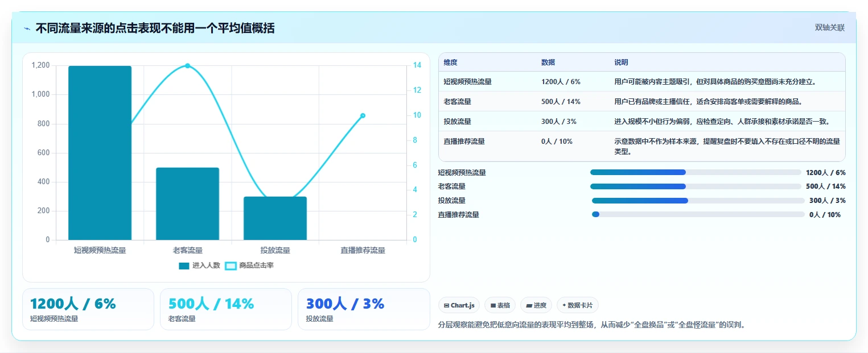Image resolution: width=868 pixels, height=353 pixels.
Task: Click the Chart.js tag chip
Action: pos(459,305)
